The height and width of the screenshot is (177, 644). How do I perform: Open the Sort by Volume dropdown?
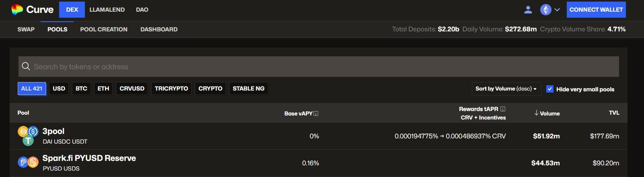(506, 88)
